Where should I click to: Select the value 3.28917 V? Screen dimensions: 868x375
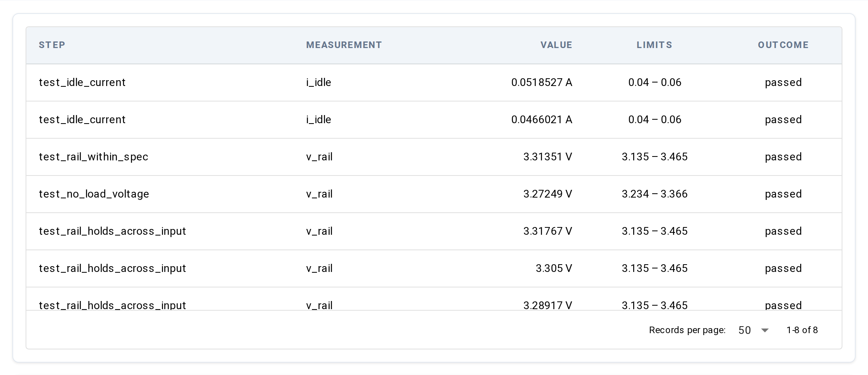point(548,305)
